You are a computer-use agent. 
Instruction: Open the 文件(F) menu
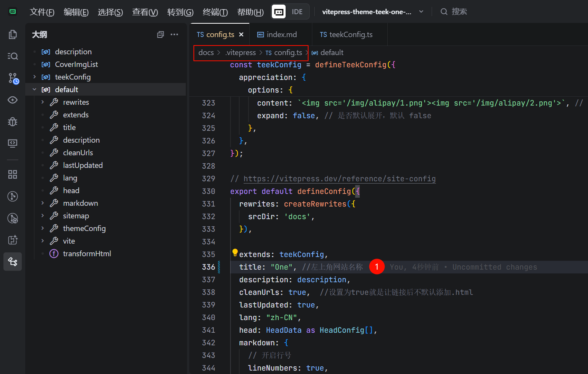42,12
